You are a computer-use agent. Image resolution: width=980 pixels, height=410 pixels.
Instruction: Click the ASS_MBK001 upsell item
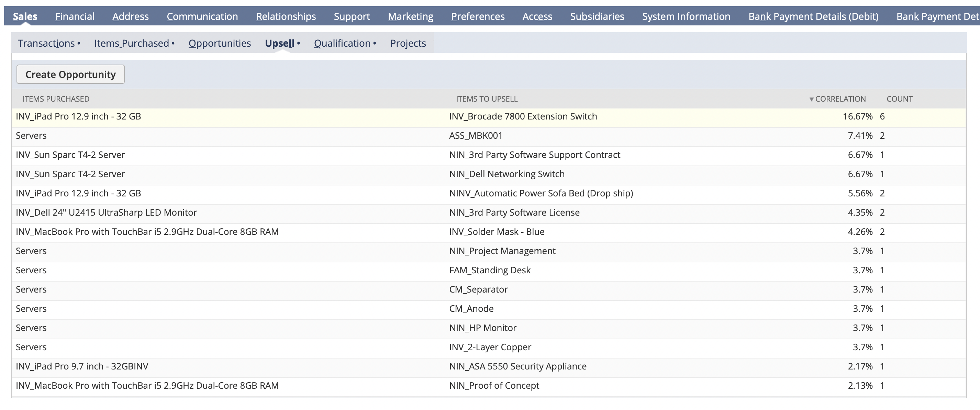[x=476, y=136]
